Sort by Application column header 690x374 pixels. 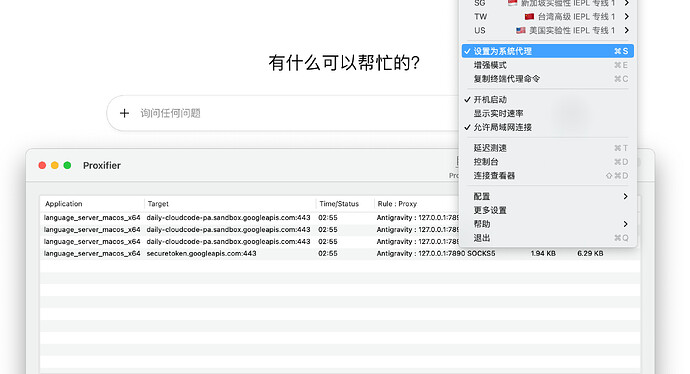coord(92,204)
